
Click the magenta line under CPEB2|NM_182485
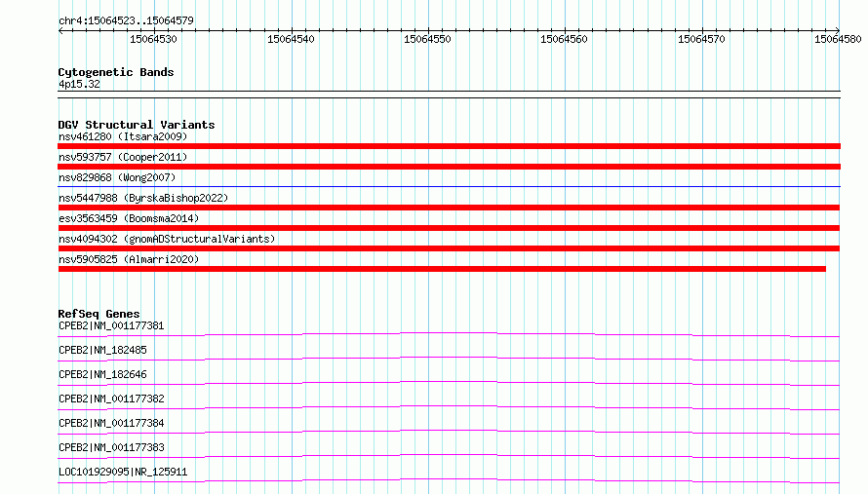click(x=449, y=359)
